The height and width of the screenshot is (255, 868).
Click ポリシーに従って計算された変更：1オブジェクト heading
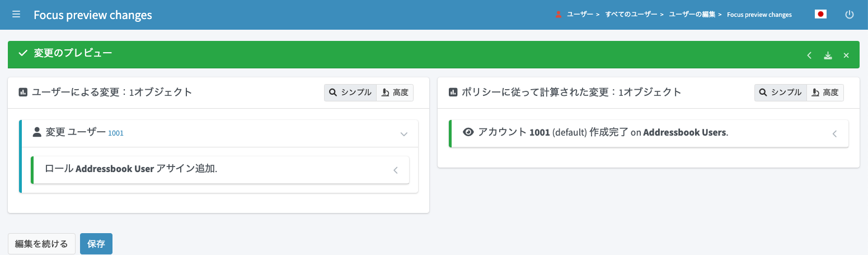(x=571, y=92)
